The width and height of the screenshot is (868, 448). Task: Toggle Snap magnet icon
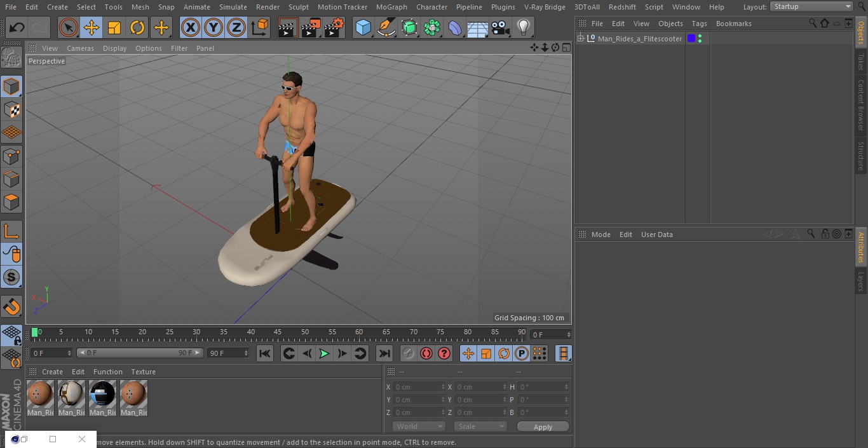coord(11,307)
